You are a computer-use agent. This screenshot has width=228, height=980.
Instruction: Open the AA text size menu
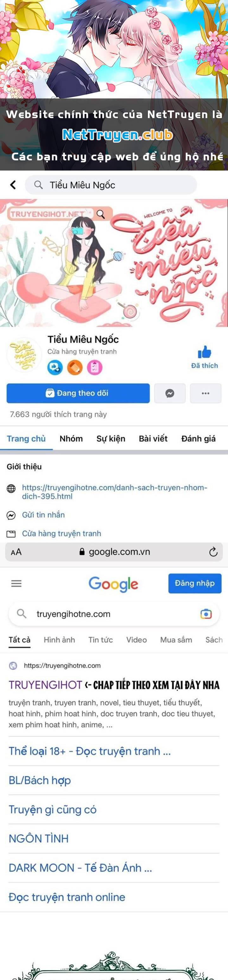(x=16, y=552)
